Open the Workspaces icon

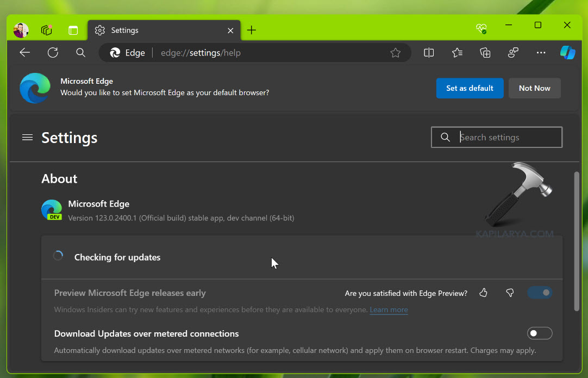click(47, 30)
